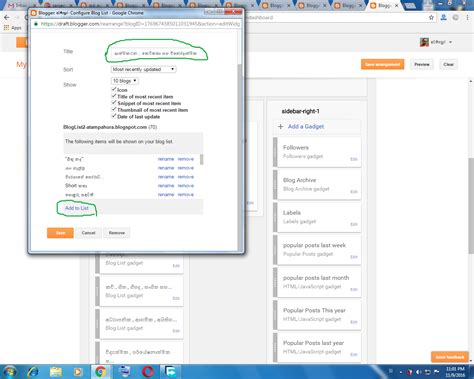
Task: Click the secure lock icon in popup address bar
Action: (36, 24)
